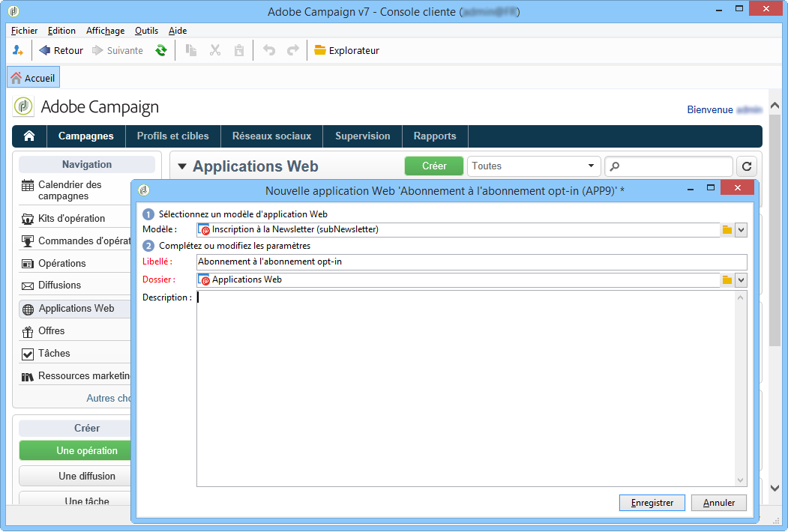This screenshot has height=532, width=788.
Task: Click the green Créer button
Action: [434, 166]
